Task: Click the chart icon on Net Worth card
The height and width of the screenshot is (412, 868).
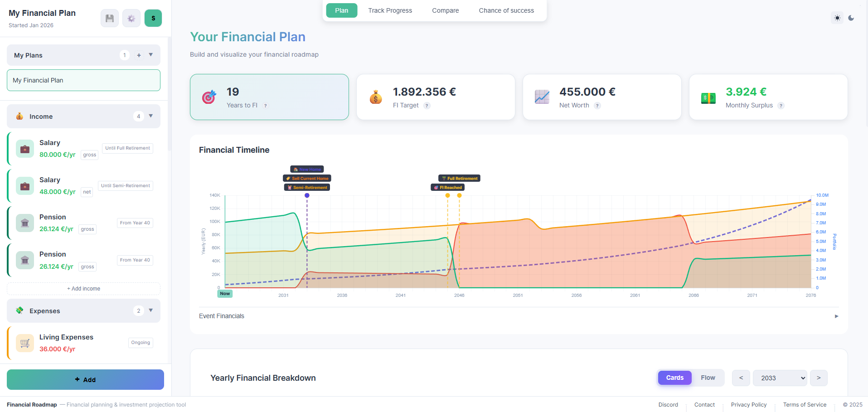Action: [x=542, y=97]
